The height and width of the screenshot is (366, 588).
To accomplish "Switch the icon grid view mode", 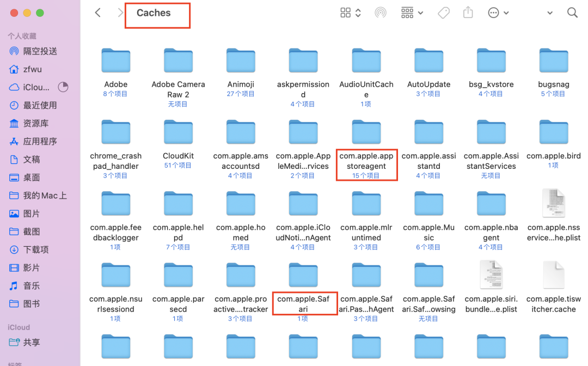I will click(x=350, y=13).
